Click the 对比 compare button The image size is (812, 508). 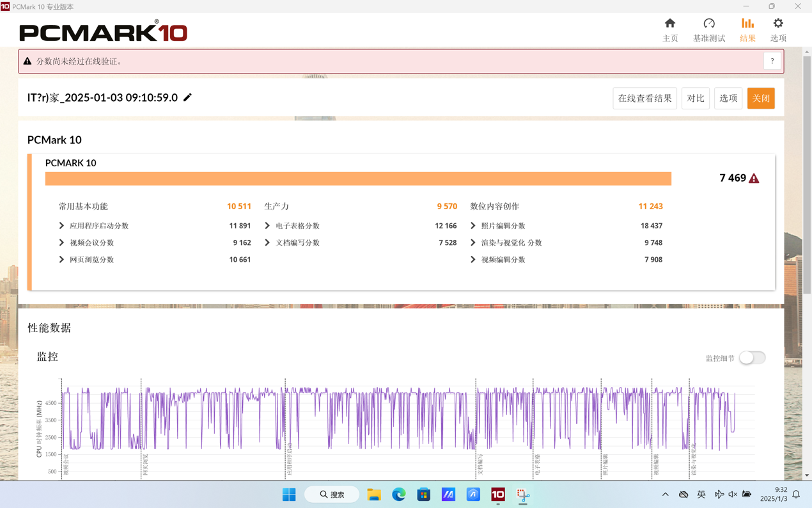(x=695, y=99)
